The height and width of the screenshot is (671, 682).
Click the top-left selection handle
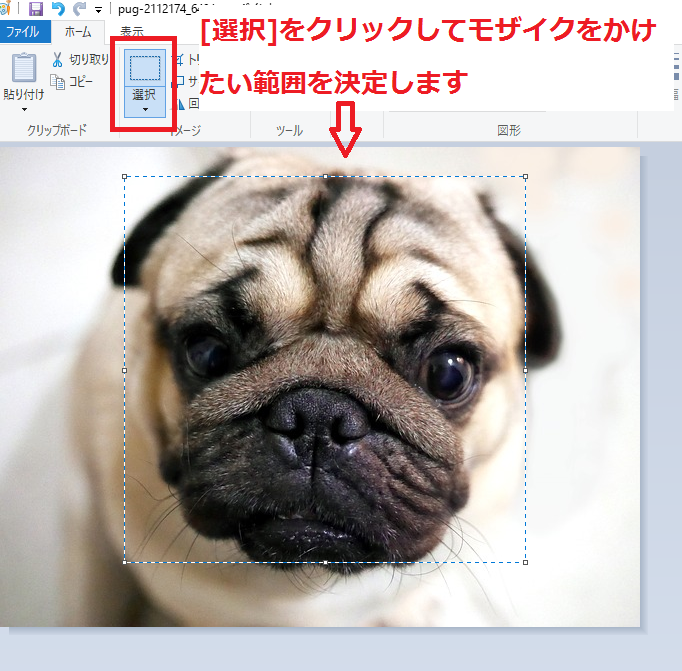coord(125,177)
